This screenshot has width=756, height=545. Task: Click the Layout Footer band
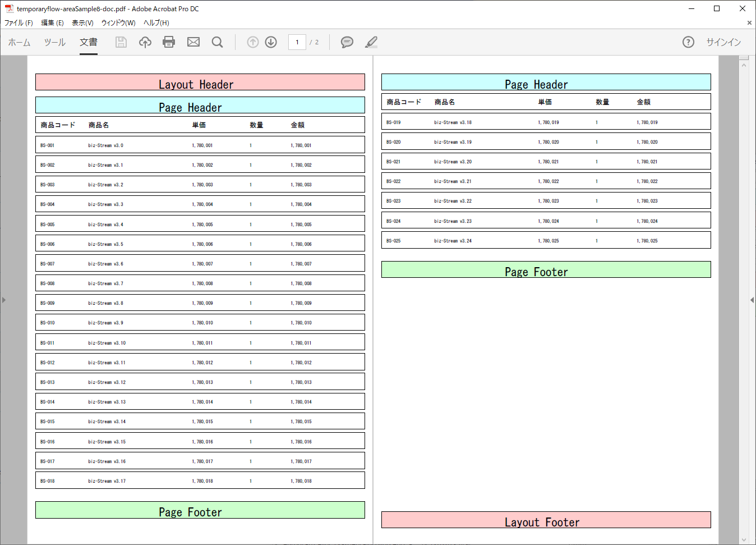coord(546,520)
